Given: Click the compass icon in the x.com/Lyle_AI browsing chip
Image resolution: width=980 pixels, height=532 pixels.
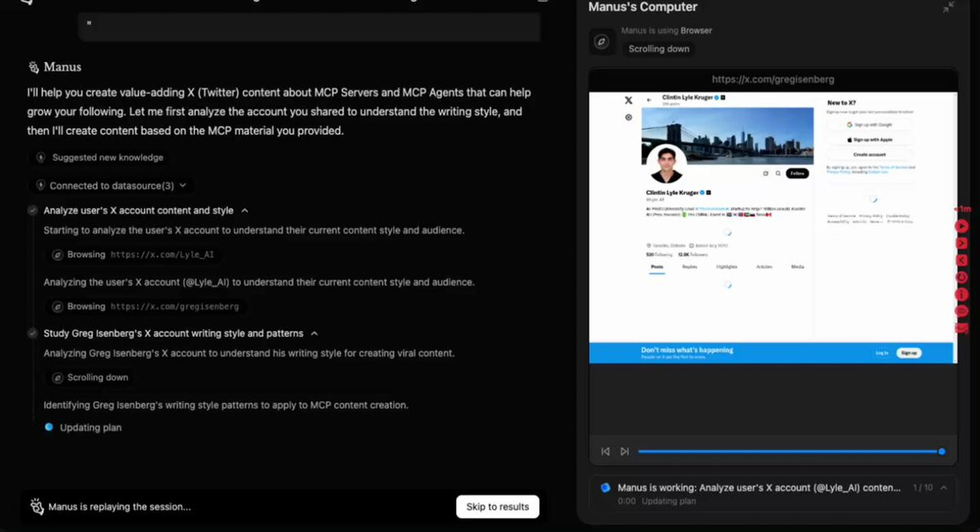Looking at the screenshot, I should click(x=57, y=254).
